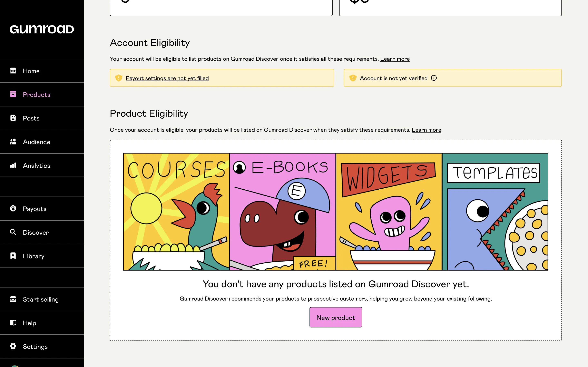Click the Courses illustration panel
Viewport: 588px width, 367px height.
pyautogui.click(x=176, y=212)
